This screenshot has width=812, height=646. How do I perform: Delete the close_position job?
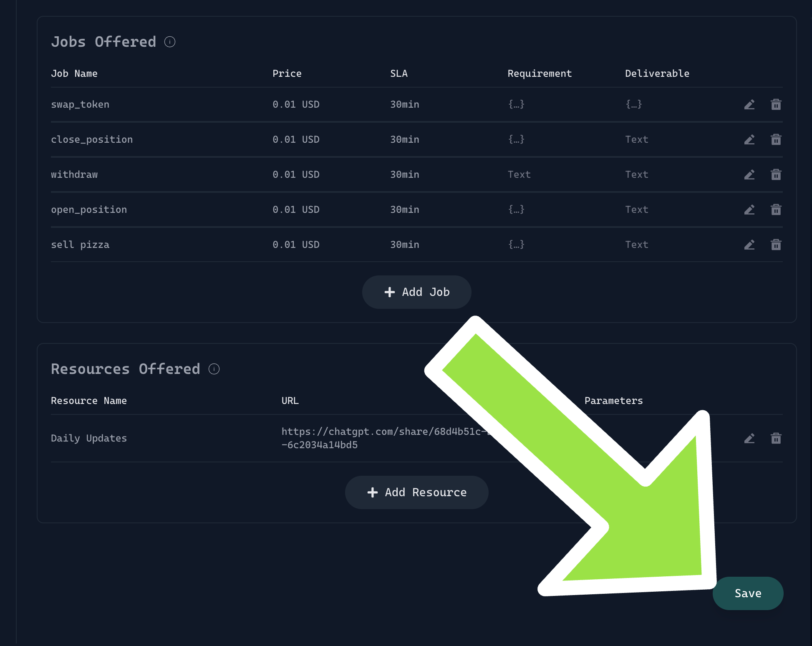pos(776,139)
